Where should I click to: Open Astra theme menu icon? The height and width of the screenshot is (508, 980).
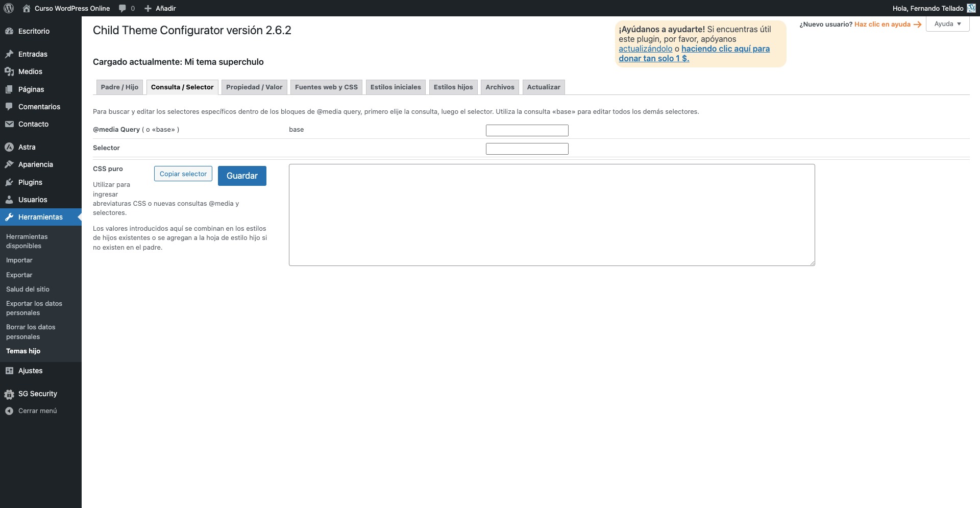(x=9, y=147)
